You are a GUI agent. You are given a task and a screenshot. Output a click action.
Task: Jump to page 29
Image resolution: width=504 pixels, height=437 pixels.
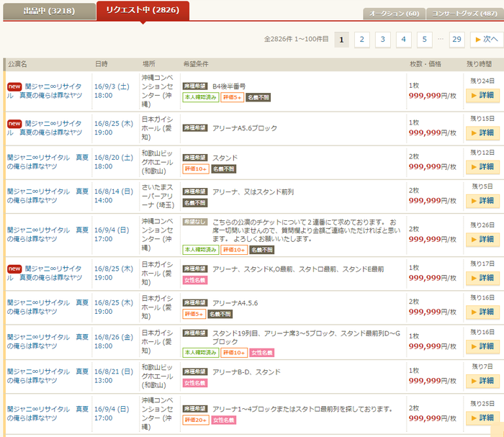456,40
